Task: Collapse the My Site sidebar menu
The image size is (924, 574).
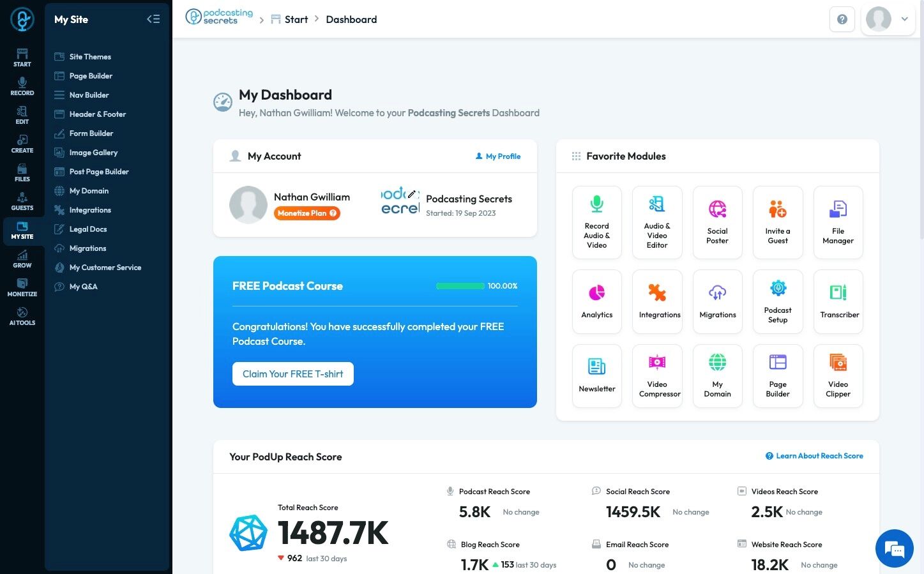Action: click(x=153, y=19)
